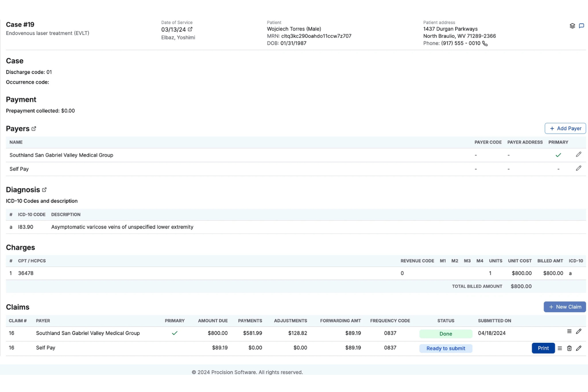Image resolution: width=588 pixels, height=392 pixels.
Task: Click Discharge code: 01
Action: point(29,72)
